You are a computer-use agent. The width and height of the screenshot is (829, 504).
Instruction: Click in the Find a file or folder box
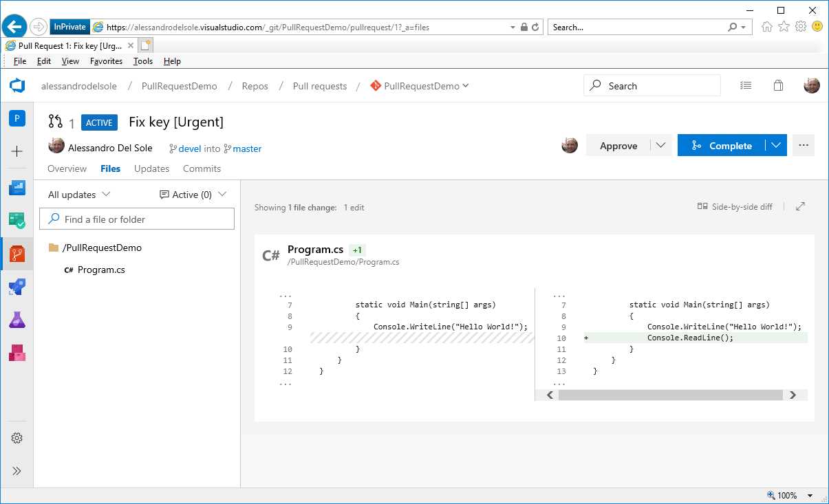pyautogui.click(x=137, y=219)
